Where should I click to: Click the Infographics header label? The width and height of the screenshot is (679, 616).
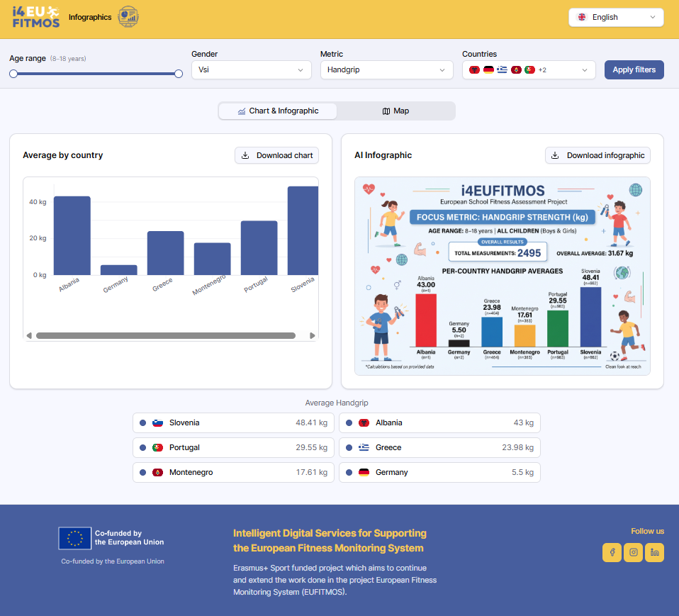tap(90, 17)
